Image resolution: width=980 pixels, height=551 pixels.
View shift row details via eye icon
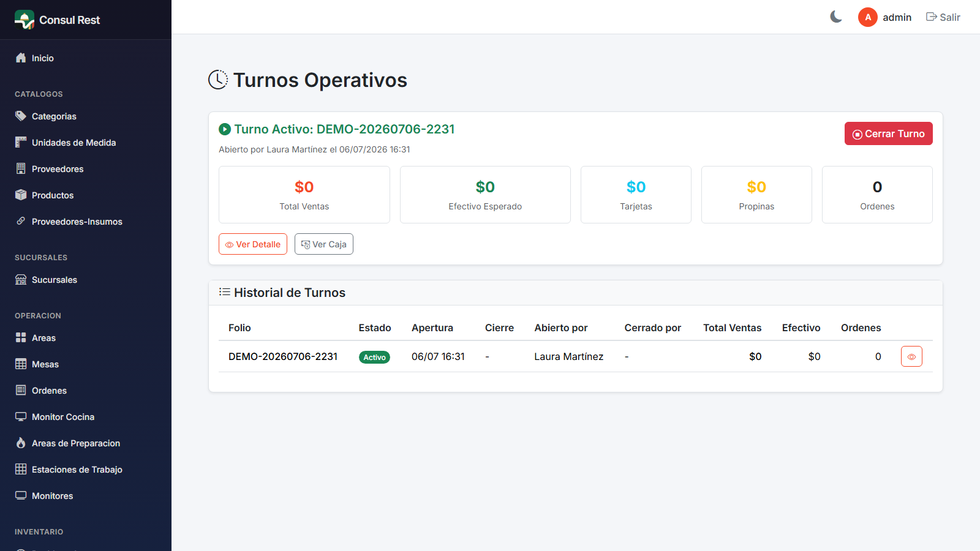point(911,356)
